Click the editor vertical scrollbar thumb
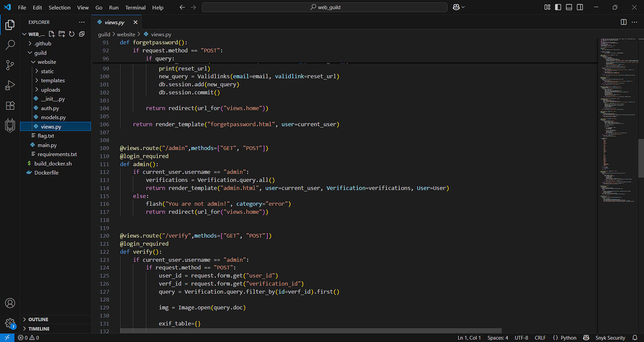Screen dimensions: 644x342 click(x=640, y=158)
